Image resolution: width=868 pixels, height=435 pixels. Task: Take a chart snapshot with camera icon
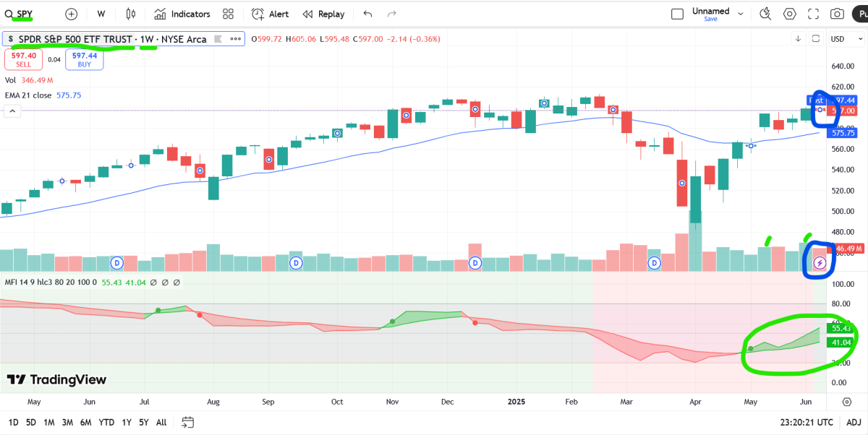click(837, 14)
